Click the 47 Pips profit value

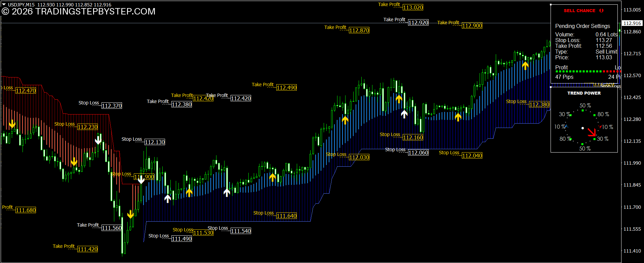tap(564, 77)
